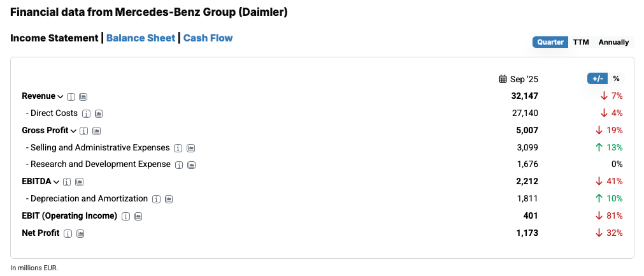This screenshot has width=644, height=276.
Task: Click the EBIT (Operating Income) chart icon
Action: click(x=138, y=217)
